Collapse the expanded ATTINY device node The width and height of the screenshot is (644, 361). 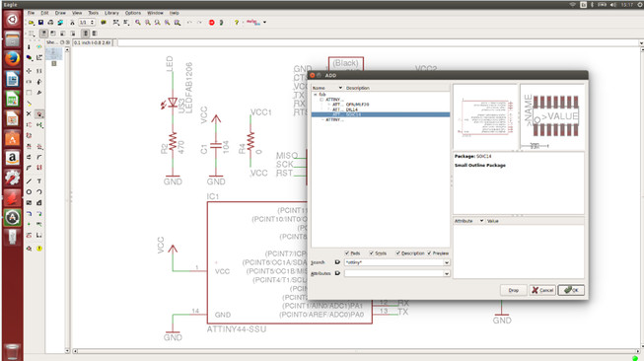point(322,100)
